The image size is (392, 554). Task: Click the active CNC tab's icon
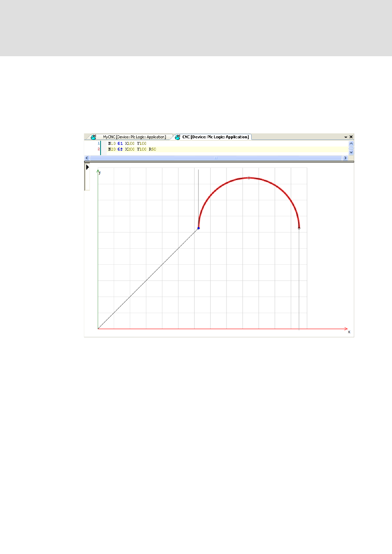pyautogui.click(x=177, y=137)
